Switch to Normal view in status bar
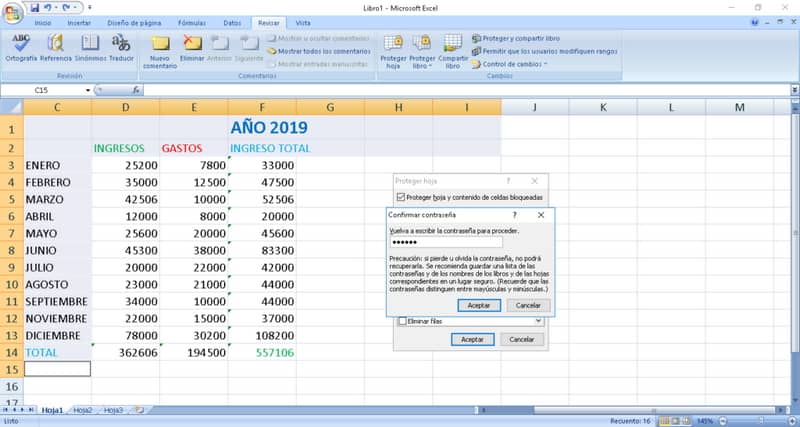Image resolution: width=800 pixels, height=427 pixels. tap(664, 421)
